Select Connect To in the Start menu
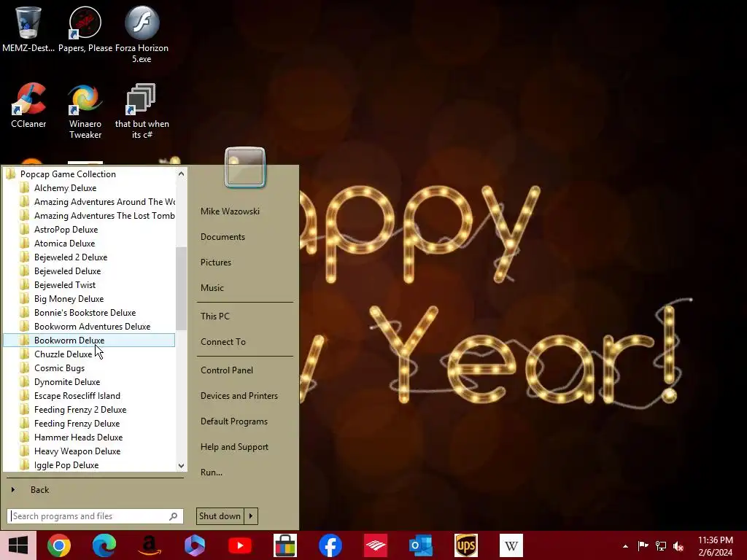Image resolution: width=747 pixels, height=560 pixels. pyautogui.click(x=223, y=341)
